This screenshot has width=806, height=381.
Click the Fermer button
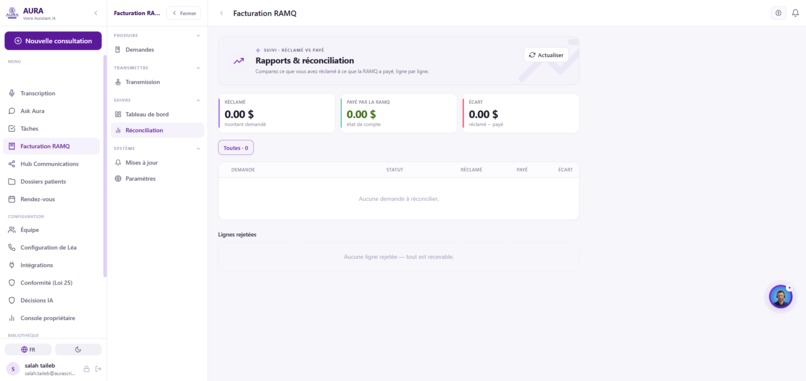click(184, 13)
